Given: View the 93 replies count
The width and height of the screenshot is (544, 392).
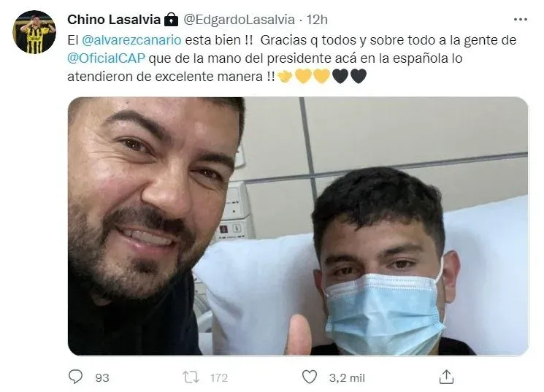Looking at the screenshot, I should pos(102,378).
